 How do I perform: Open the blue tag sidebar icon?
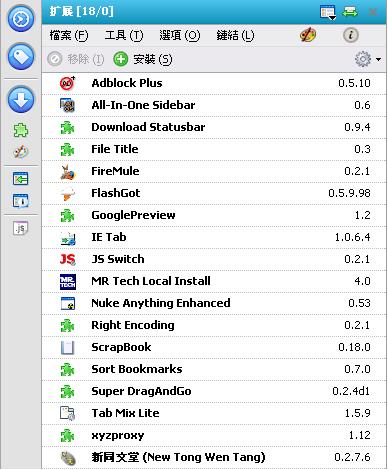[x=21, y=57]
